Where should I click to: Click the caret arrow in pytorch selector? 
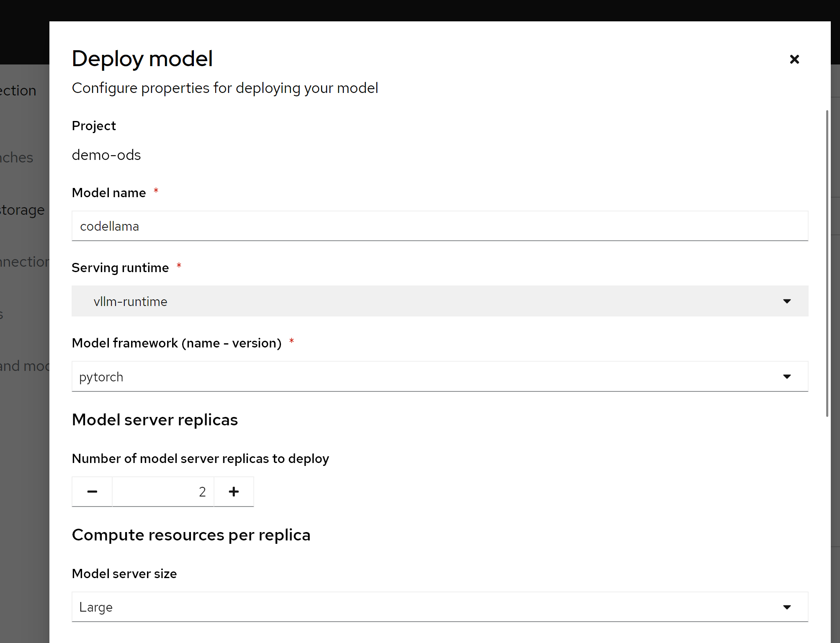pos(787,377)
